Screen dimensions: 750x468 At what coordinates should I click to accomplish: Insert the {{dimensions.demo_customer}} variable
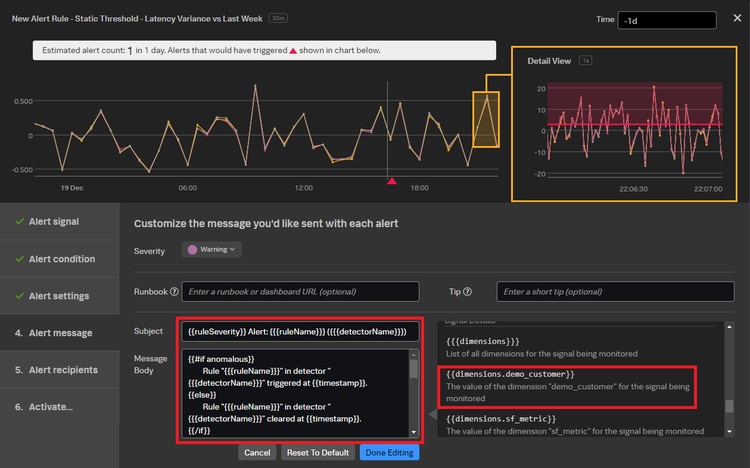coord(511,374)
